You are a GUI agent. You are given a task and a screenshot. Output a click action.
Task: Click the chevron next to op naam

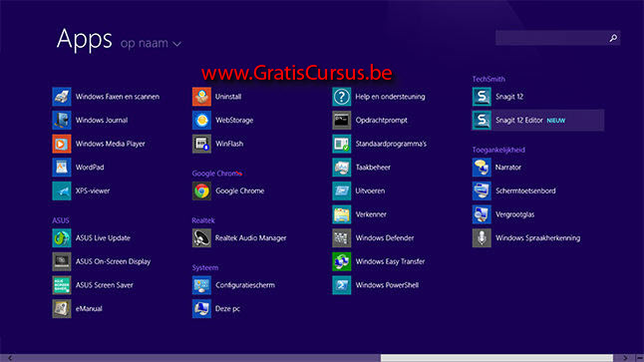(x=177, y=44)
